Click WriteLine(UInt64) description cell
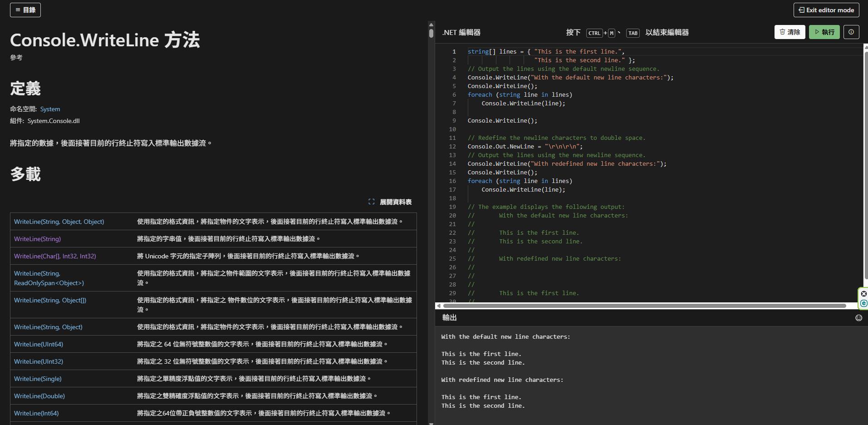868x425 pixels. click(x=262, y=344)
